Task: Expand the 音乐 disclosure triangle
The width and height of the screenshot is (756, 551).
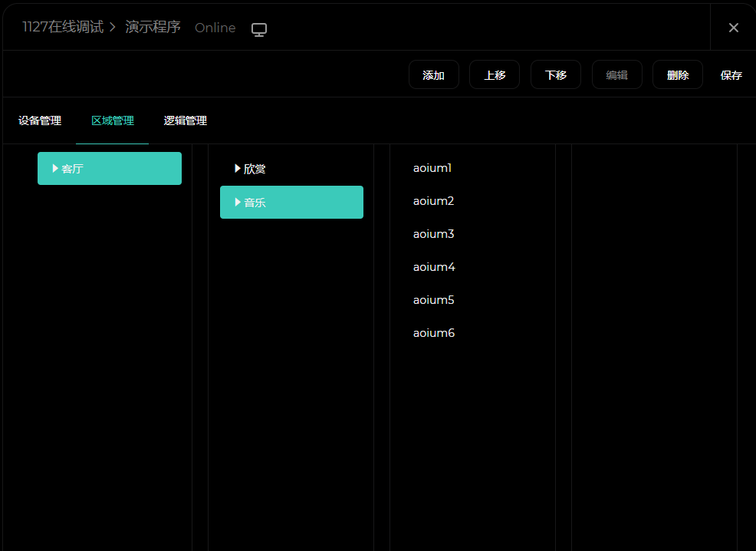Action: (x=237, y=202)
